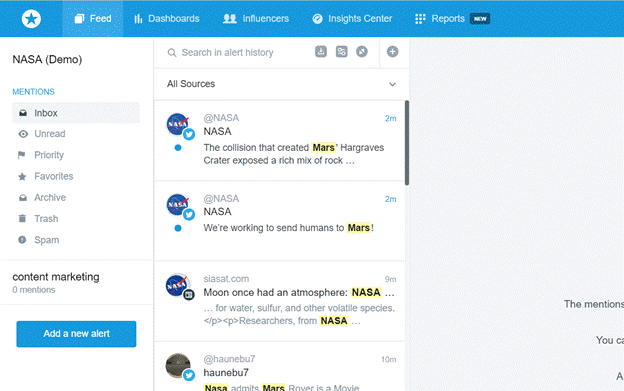
Task: Click Twitter badge on send humans mention
Action: pos(189,215)
